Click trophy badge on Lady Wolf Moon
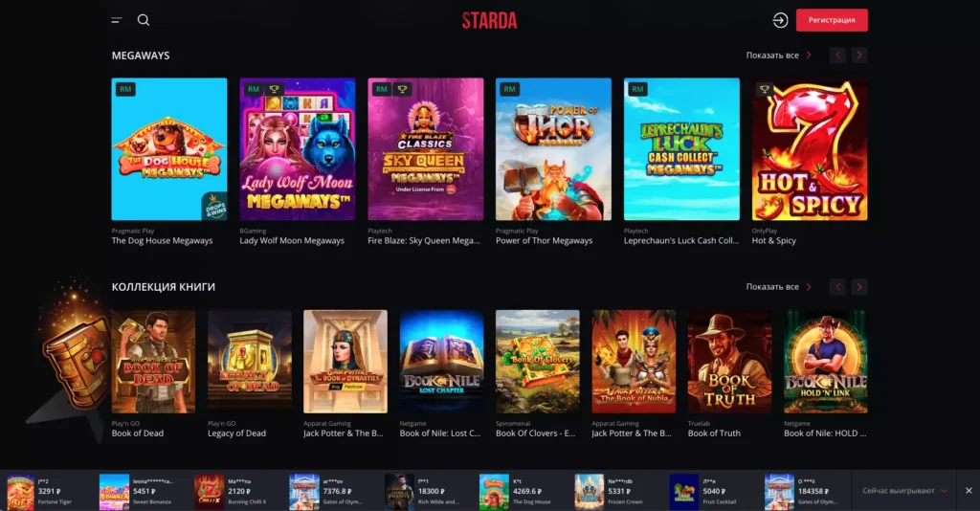Screen dimensions: 980x511 (x=274, y=89)
